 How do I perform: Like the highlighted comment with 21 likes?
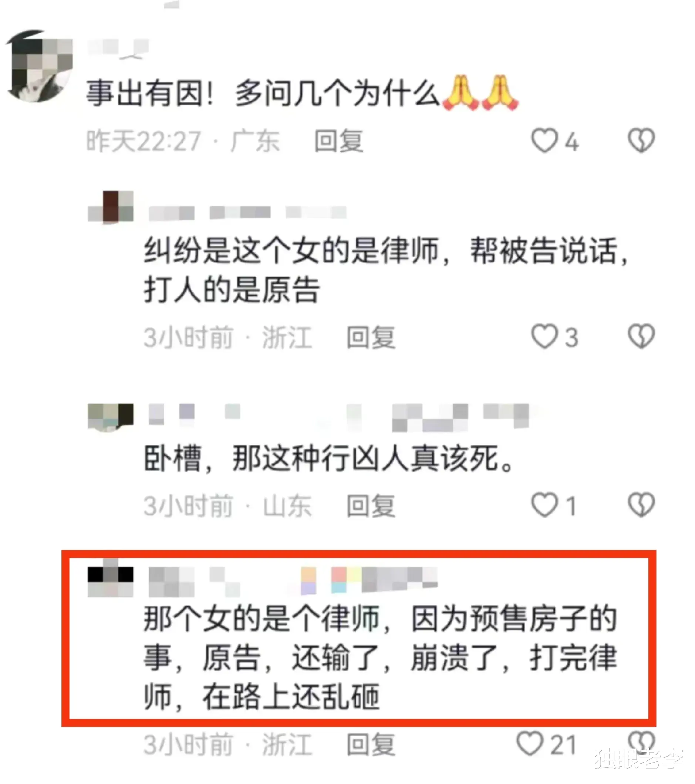tap(530, 743)
